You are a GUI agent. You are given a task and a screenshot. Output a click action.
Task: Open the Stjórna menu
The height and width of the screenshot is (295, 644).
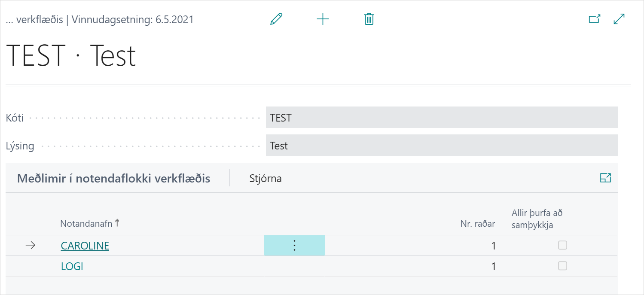pos(266,179)
